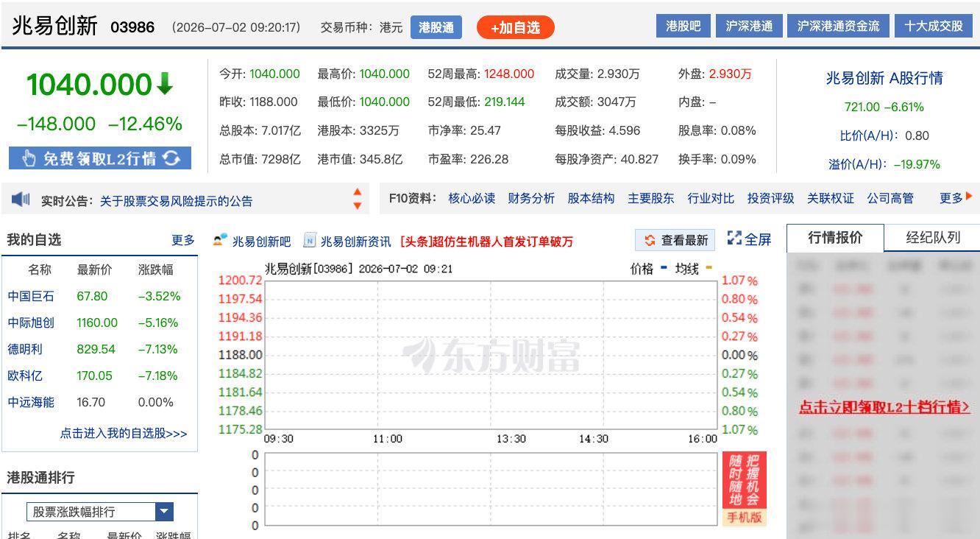Viewport: 980px width, 539px height.
Task: Click the 港股通排行 section heading
Action: pos(40,477)
